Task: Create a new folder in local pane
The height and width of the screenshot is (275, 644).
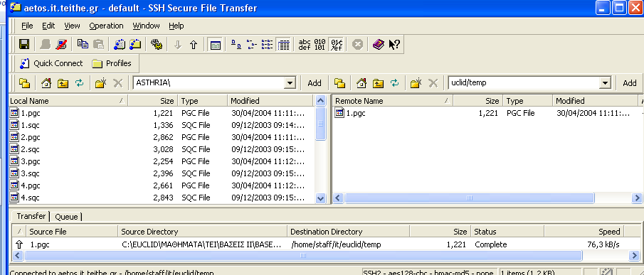Action: 100,83
